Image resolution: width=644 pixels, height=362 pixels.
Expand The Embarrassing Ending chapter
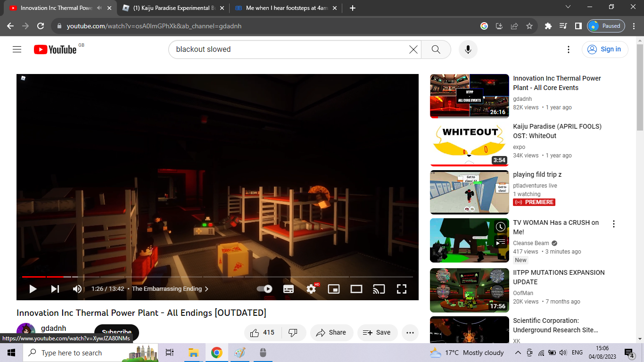tap(170, 289)
